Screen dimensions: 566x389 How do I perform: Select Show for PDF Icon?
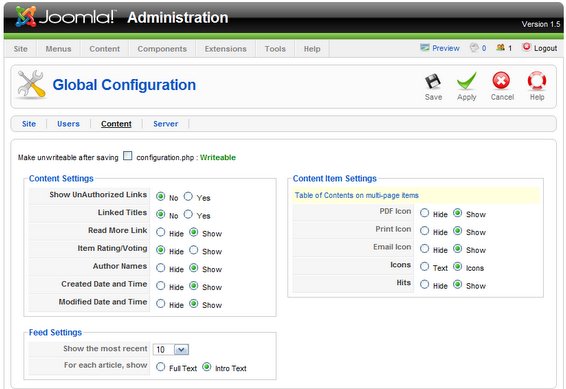coord(458,213)
